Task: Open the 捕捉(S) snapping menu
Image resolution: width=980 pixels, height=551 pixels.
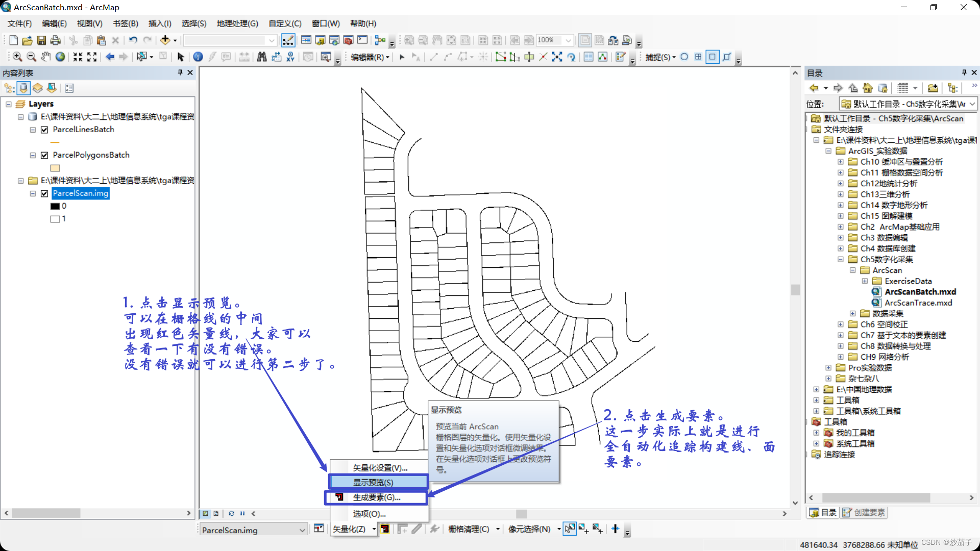Action: [x=660, y=57]
